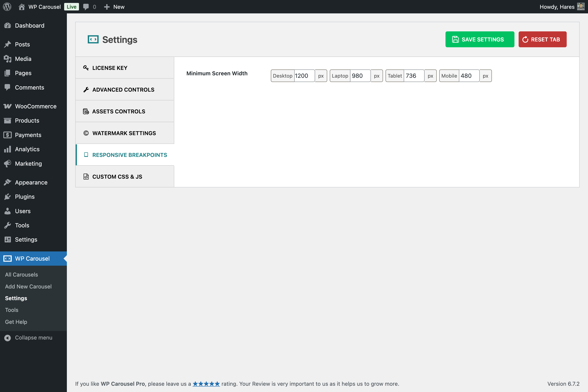Click the Payments dollar icon

pos(8,135)
